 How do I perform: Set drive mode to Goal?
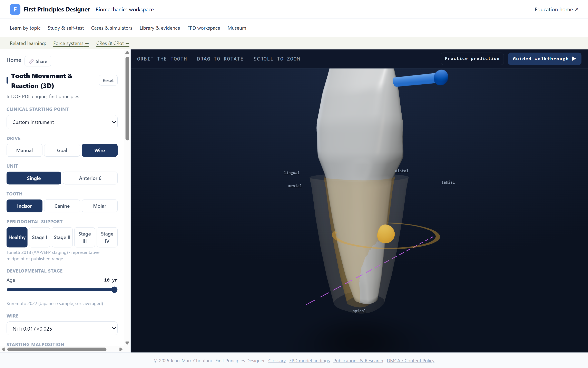tap(62, 150)
